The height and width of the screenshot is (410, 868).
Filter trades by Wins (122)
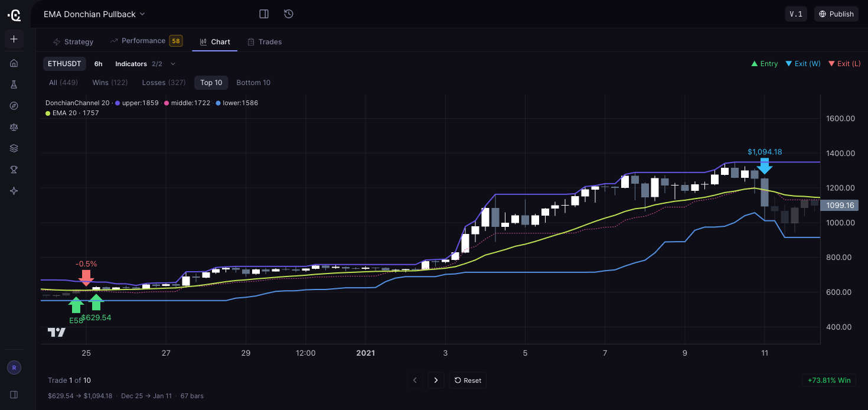tap(110, 83)
